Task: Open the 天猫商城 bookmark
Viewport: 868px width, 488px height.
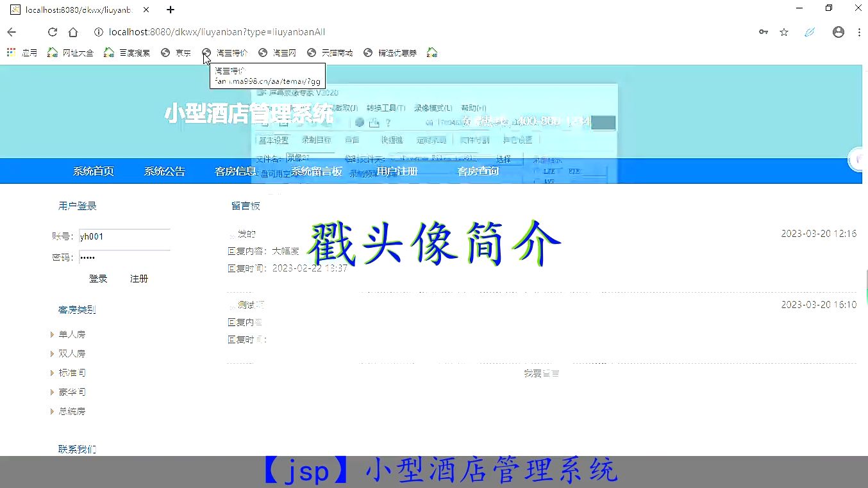Action: [x=330, y=53]
